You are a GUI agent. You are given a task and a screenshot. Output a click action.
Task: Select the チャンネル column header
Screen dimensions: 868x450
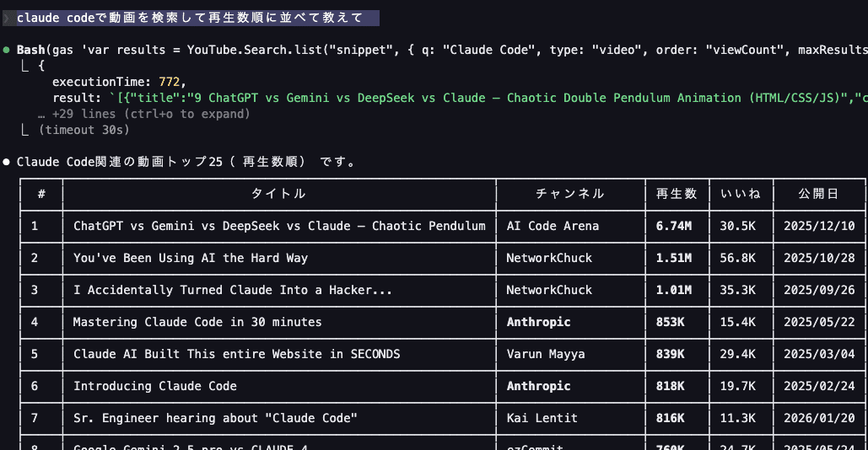point(570,194)
